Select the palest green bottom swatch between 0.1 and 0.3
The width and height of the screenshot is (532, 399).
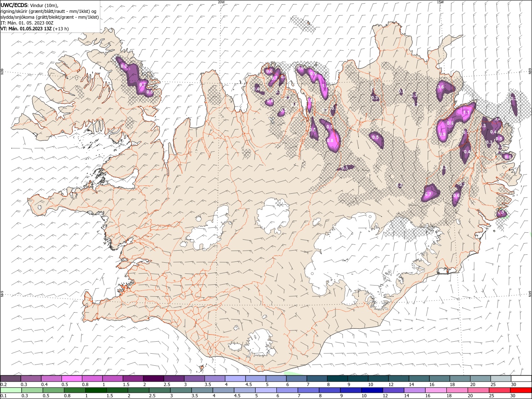click(x=11, y=390)
